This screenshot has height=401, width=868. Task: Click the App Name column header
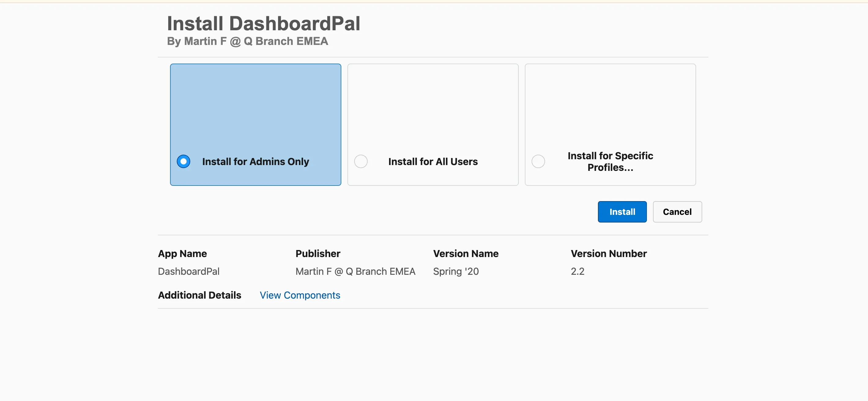click(182, 254)
